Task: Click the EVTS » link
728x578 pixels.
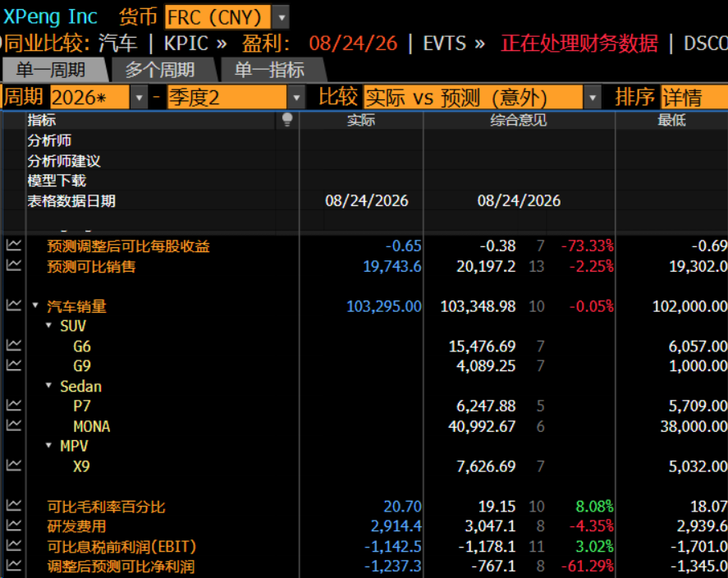Action: (x=454, y=44)
